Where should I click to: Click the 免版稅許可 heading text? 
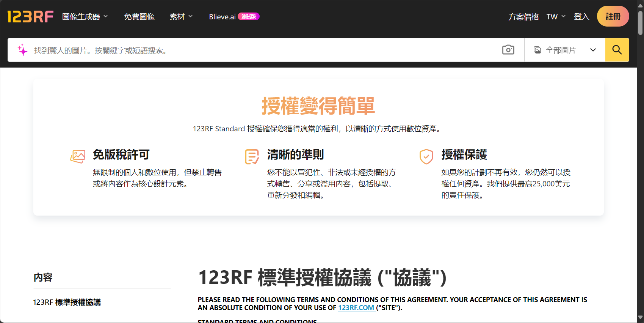pos(121,154)
